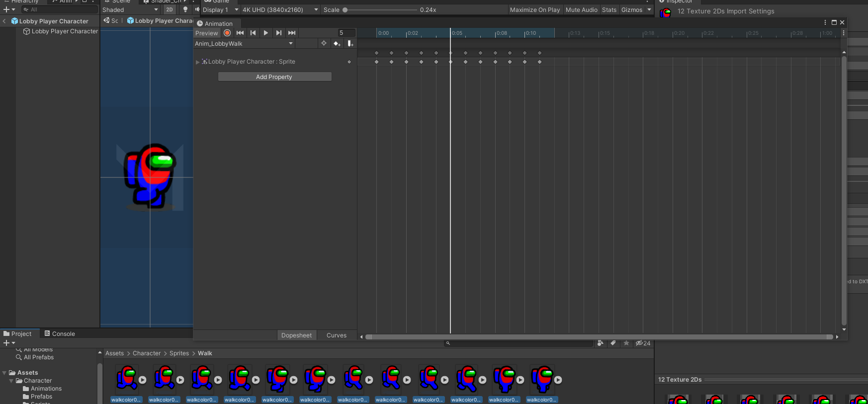Collapse Assets folder in Project tree

click(4, 373)
